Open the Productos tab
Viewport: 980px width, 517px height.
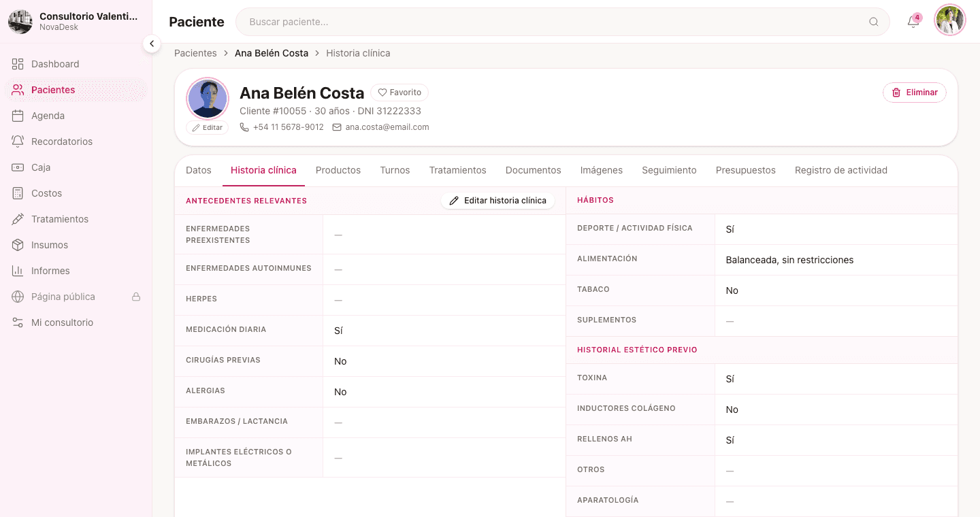[x=338, y=170]
